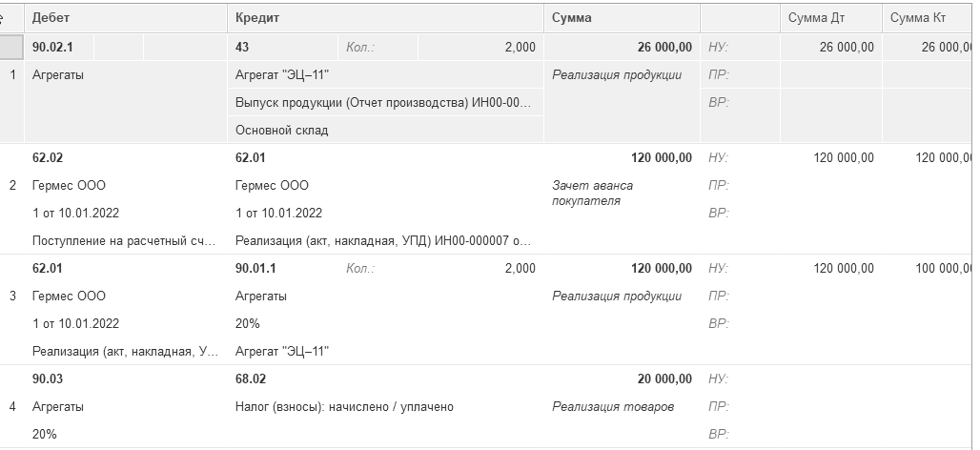Sort by the Сумма Дт column header
This screenshot has height=450, width=980.
pyautogui.click(x=816, y=18)
